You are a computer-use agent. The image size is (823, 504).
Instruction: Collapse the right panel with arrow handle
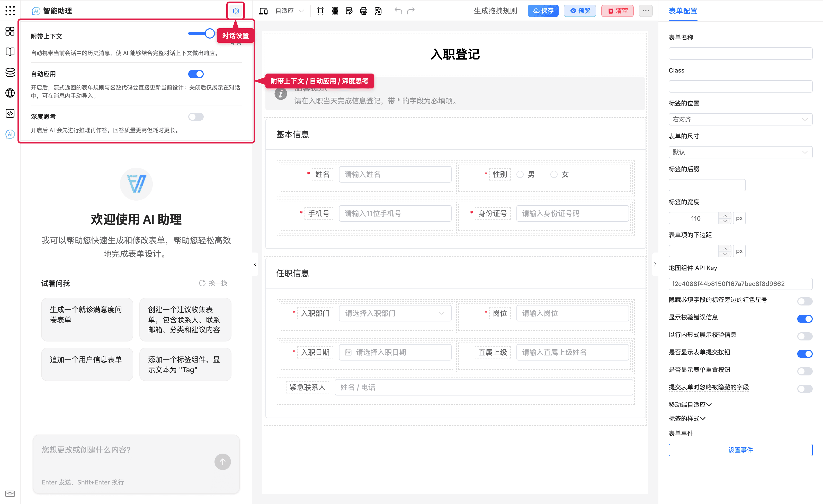[x=655, y=264]
